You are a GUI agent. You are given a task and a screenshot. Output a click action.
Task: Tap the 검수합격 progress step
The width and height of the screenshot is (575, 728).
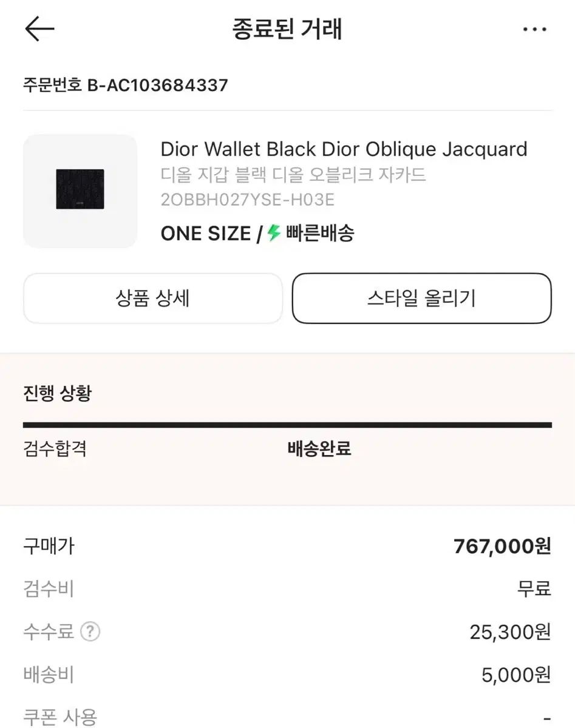55,449
